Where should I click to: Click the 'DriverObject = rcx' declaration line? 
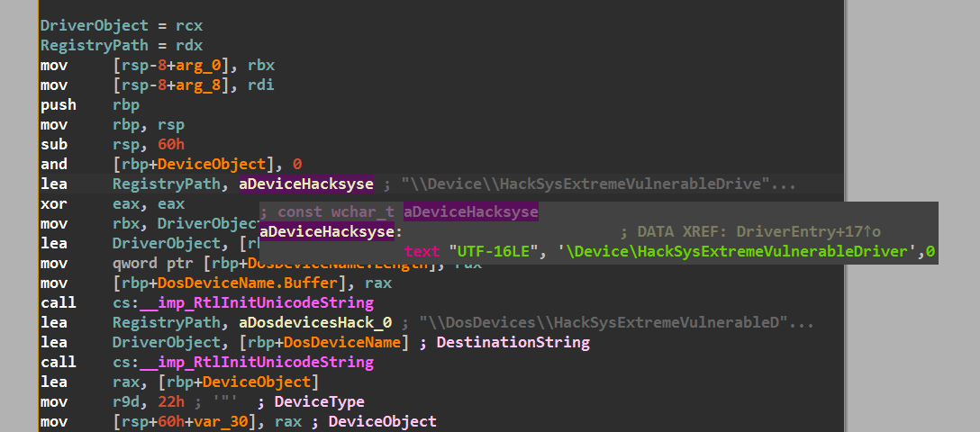pyautogui.click(x=122, y=25)
